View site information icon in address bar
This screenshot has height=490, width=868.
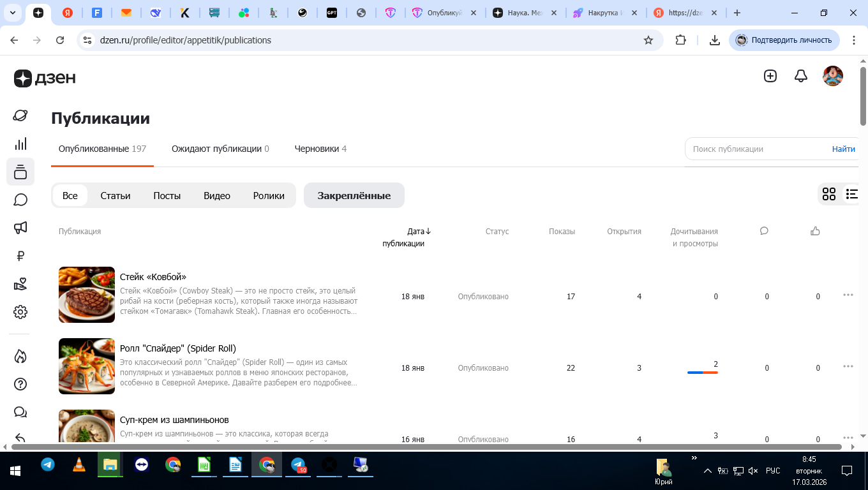88,40
